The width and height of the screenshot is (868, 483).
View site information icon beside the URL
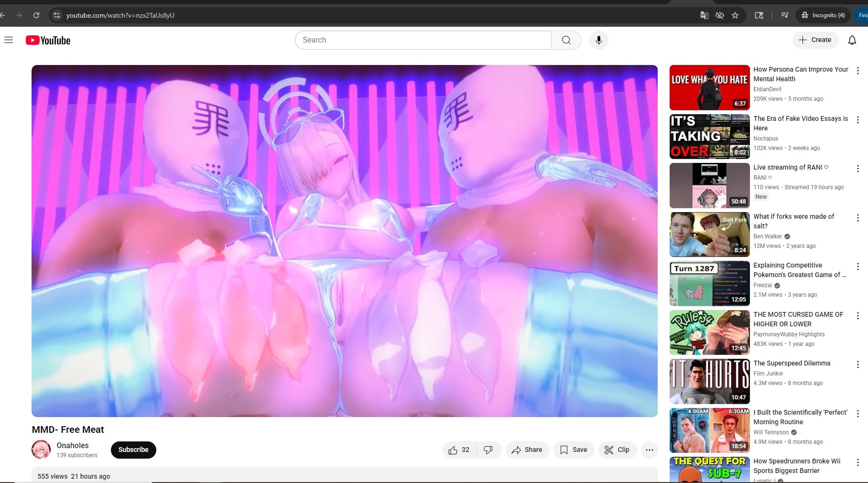pos(57,15)
